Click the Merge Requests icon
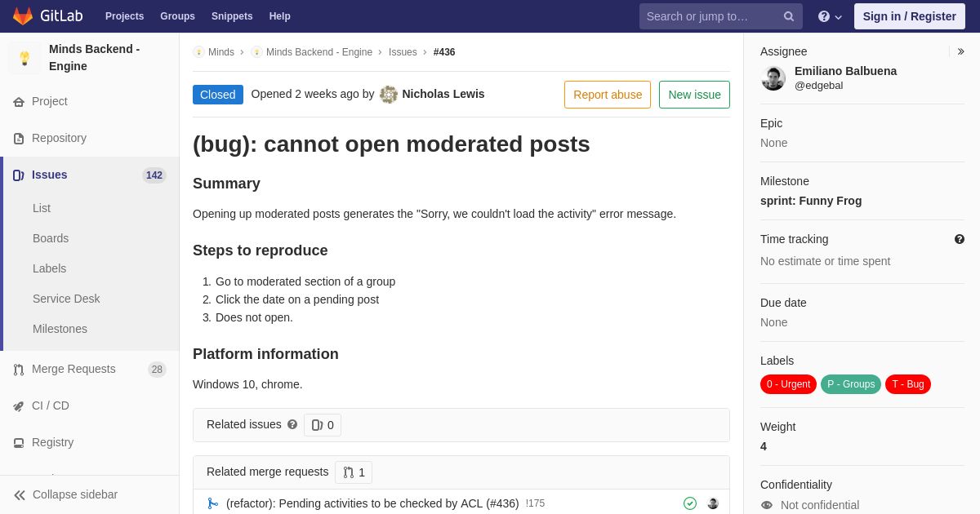The width and height of the screenshot is (980, 514). pos(19,370)
